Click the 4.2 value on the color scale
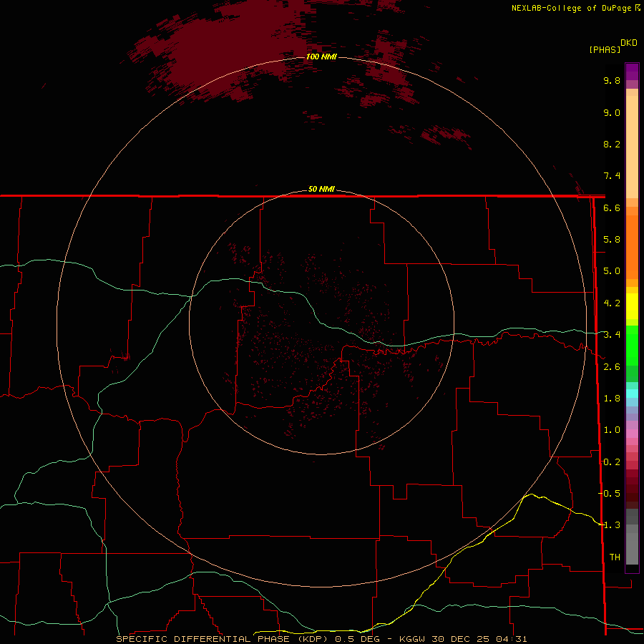The image size is (644, 644). point(612,303)
